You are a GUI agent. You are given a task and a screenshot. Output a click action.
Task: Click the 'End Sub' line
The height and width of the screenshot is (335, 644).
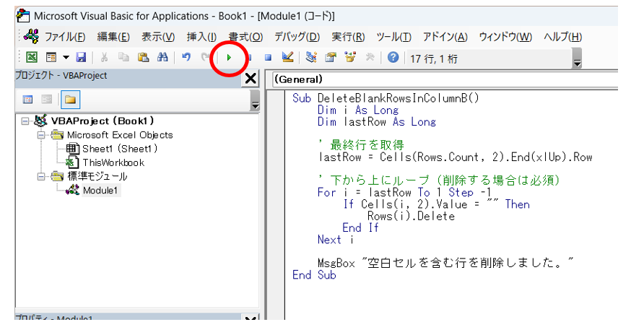[314, 275]
